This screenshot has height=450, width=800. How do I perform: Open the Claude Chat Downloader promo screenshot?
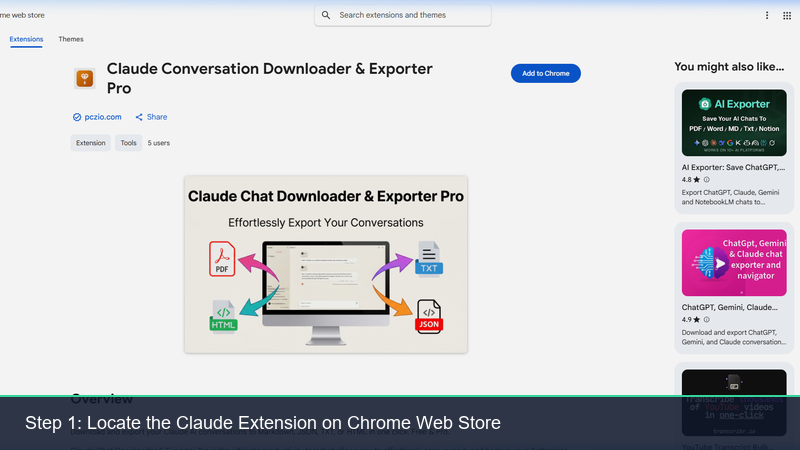coord(326,264)
